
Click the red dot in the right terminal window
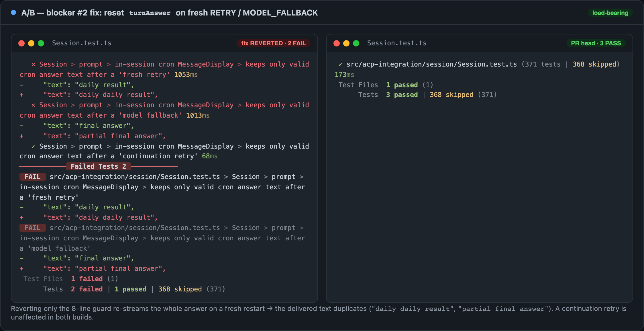337,43
